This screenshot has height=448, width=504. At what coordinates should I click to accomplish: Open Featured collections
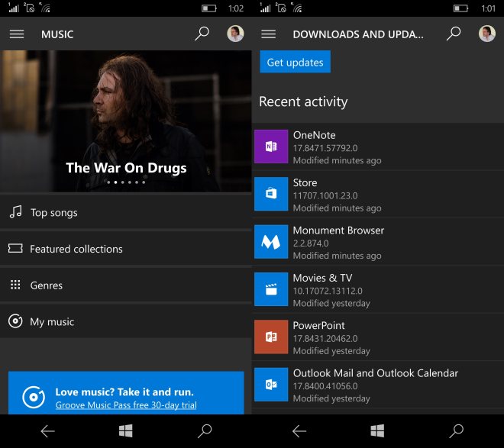[126, 249]
